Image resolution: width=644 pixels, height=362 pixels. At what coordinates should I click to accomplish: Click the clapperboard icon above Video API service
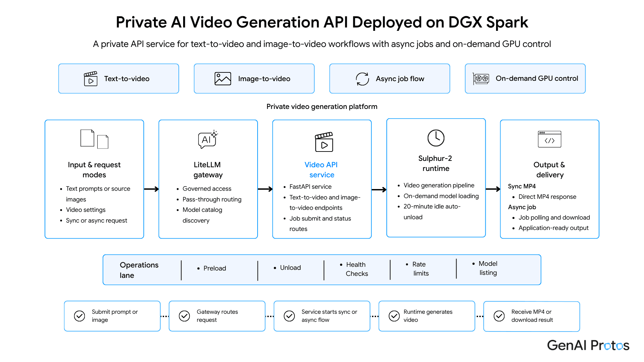coord(324,142)
